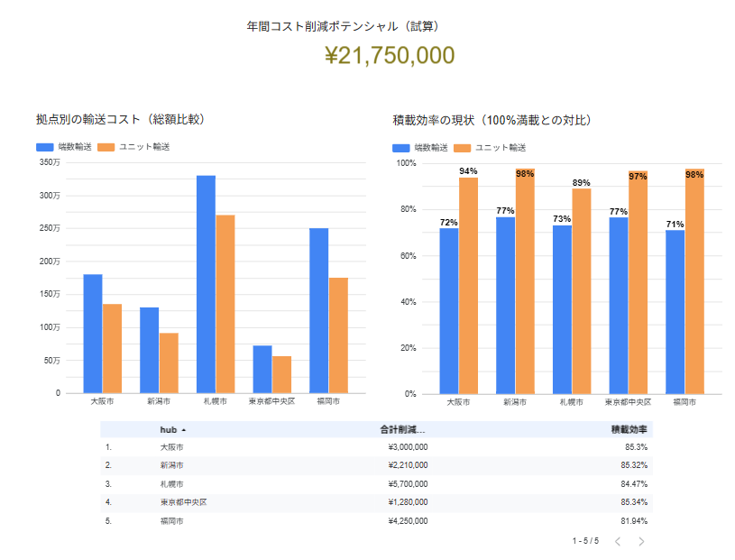
Task: Select 東京都中央区 in the table hub column
Action: tap(184, 502)
